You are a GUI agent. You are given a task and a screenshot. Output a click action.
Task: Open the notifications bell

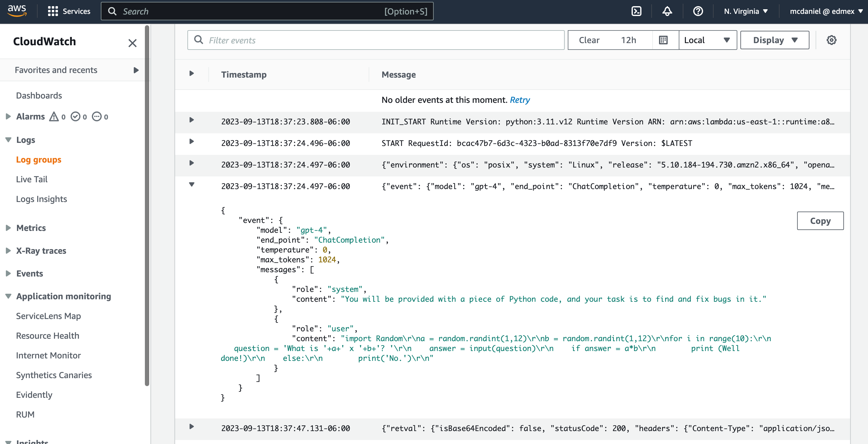coord(667,11)
